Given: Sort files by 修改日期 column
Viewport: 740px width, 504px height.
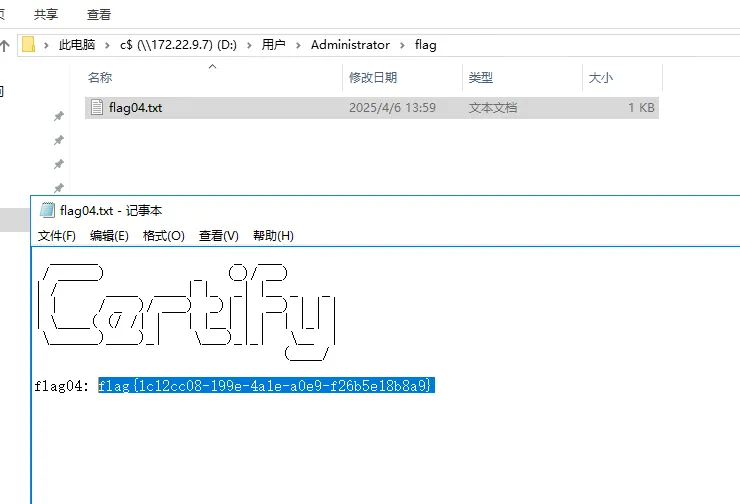Looking at the screenshot, I should pos(373,77).
